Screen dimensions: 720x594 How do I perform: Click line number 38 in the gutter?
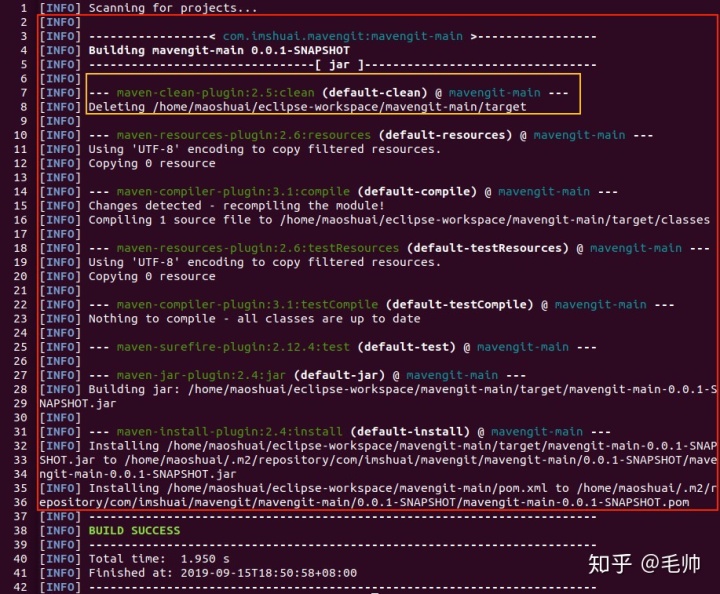pyautogui.click(x=20, y=531)
